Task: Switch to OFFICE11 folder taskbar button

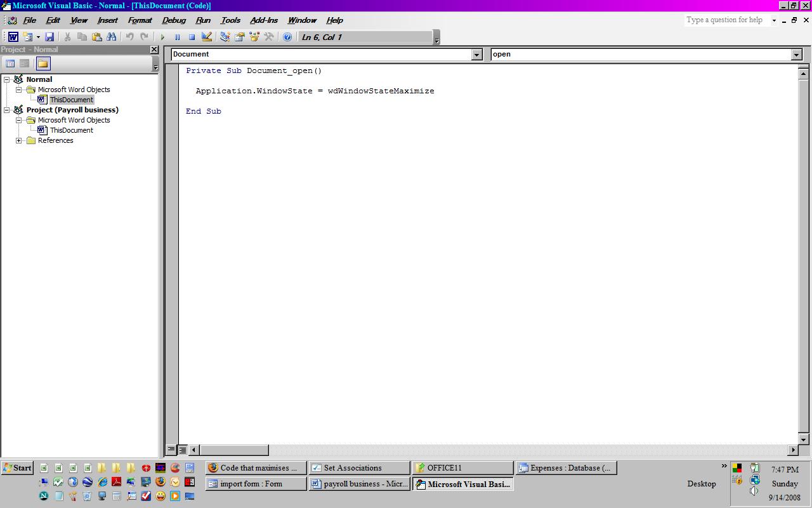Action: click(463, 468)
